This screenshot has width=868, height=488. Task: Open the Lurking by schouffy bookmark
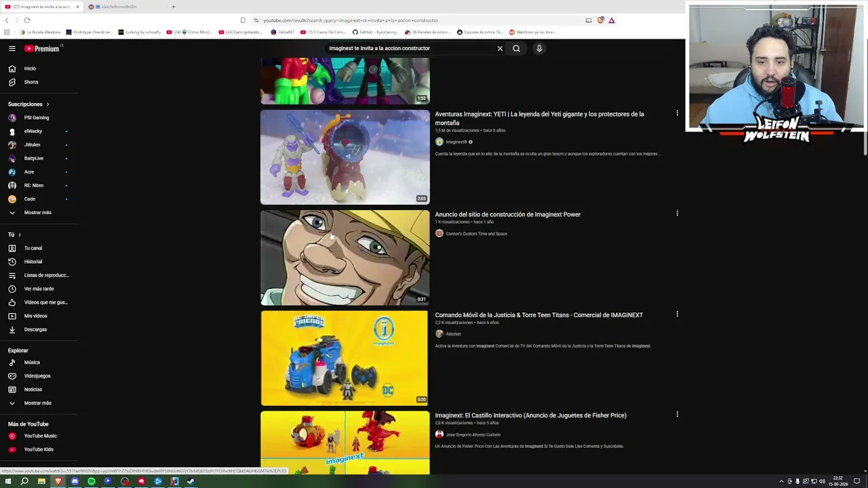click(x=139, y=32)
